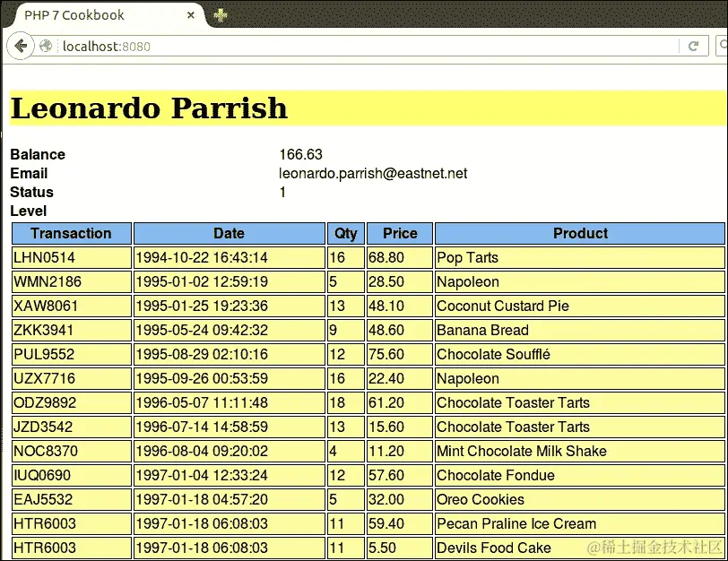The height and width of the screenshot is (561, 728).
Task: Click the Transaction column header
Action: pos(72,233)
